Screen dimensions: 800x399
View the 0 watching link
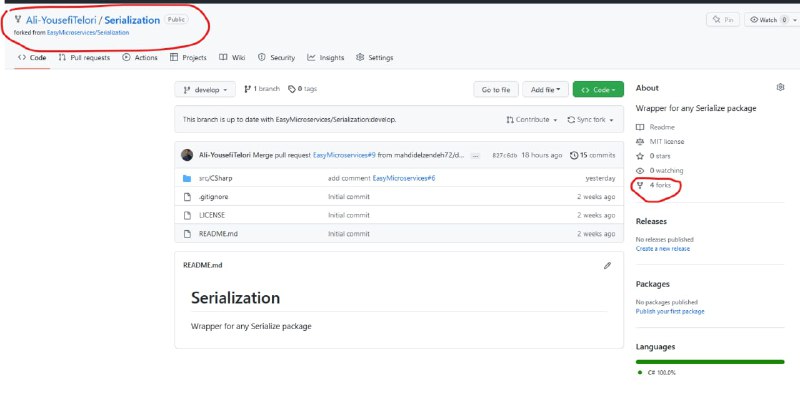pos(660,170)
